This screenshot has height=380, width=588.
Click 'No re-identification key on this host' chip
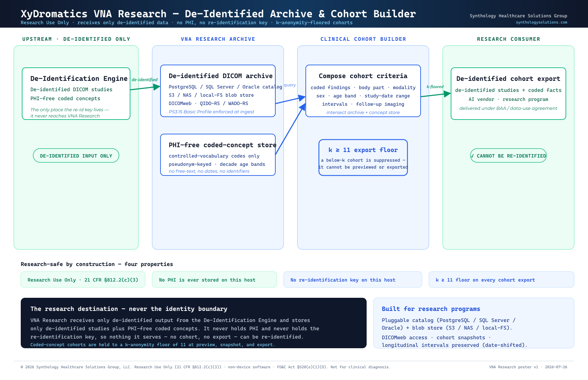[x=353, y=279]
